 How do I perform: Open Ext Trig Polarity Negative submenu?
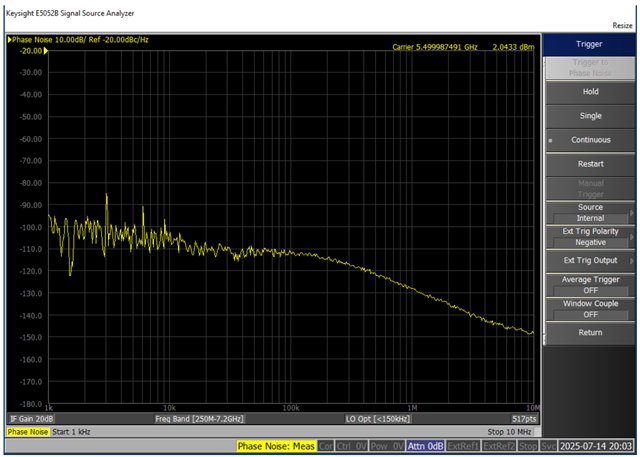tap(590, 237)
